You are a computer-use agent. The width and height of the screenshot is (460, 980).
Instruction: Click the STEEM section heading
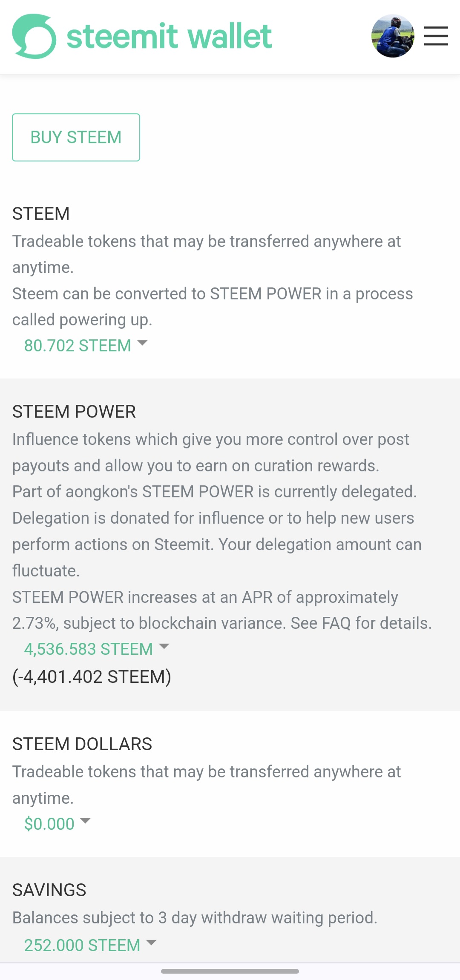pos(41,214)
